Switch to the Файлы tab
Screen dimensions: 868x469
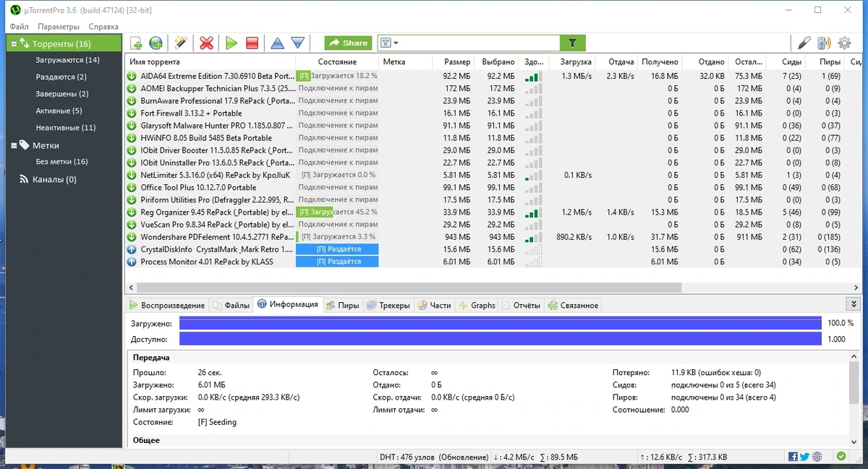pyautogui.click(x=231, y=305)
